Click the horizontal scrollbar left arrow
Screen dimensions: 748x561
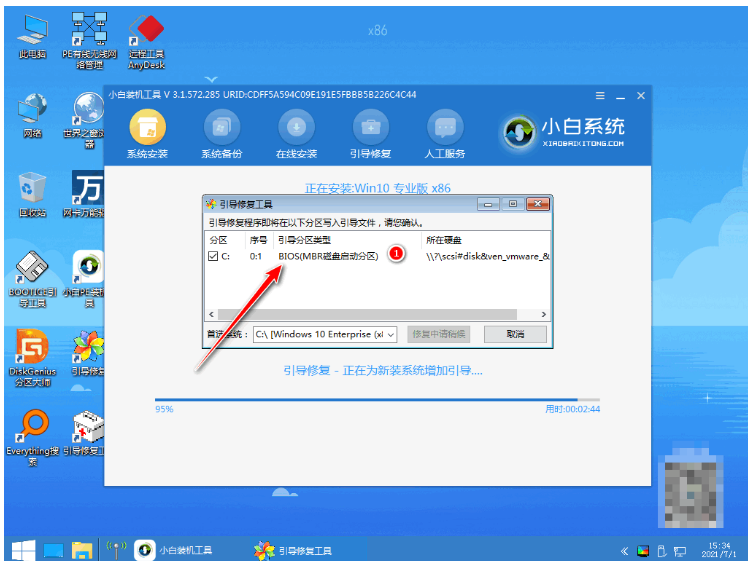[x=211, y=314]
